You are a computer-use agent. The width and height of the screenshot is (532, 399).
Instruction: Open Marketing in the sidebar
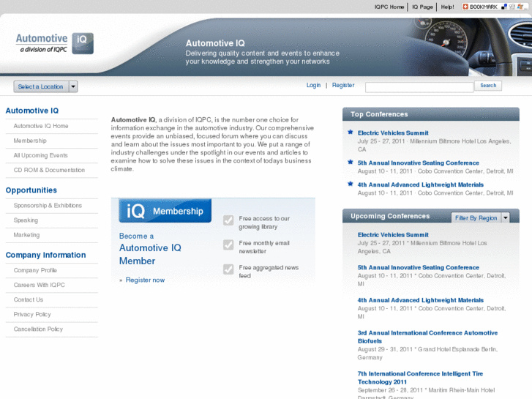click(26, 235)
